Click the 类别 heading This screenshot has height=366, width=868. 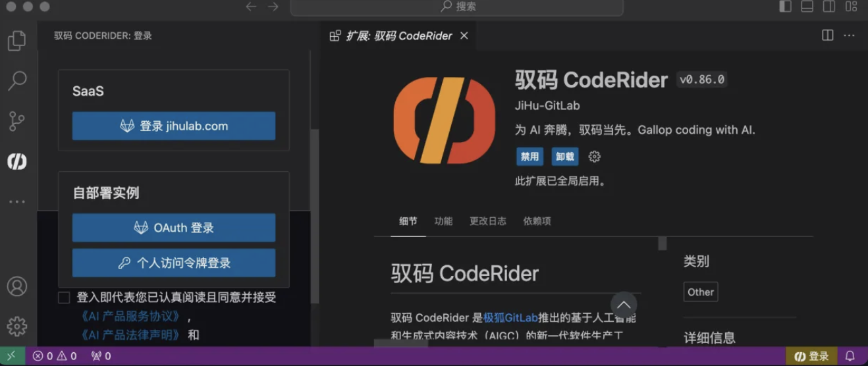[696, 261]
